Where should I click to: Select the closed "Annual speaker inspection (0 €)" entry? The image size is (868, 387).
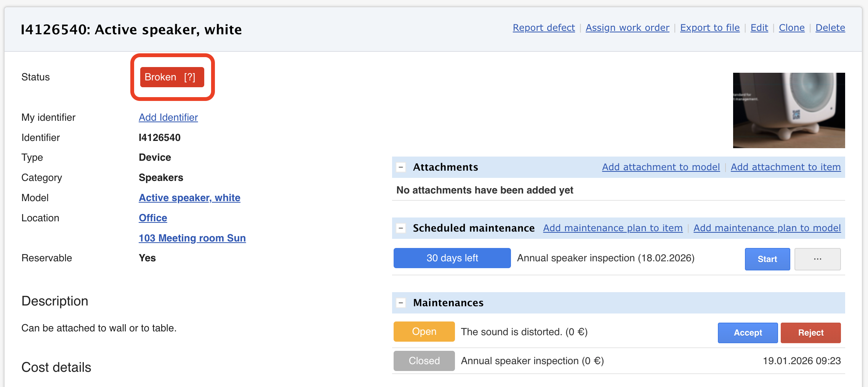[x=532, y=361]
